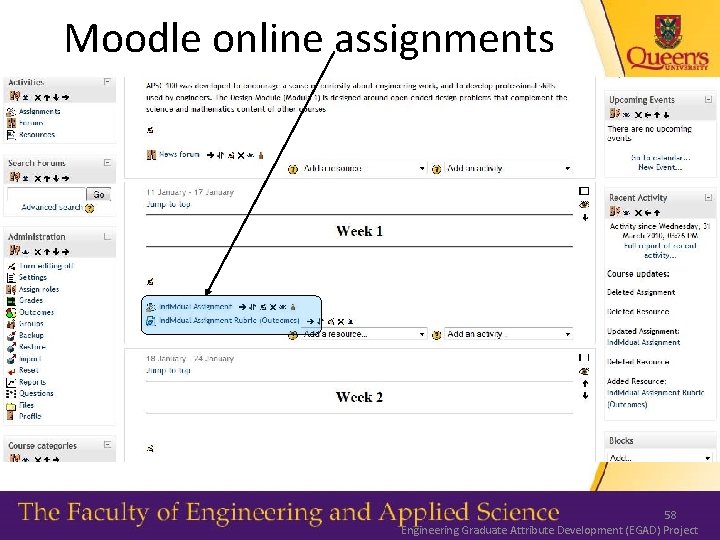Click the edit icon beside Individual Assignment Rubric

[331, 321]
